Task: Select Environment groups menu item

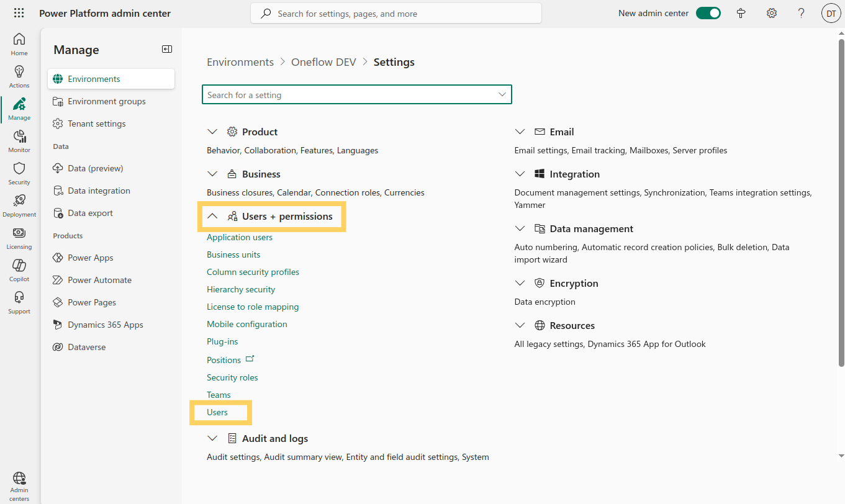Action: point(111,101)
